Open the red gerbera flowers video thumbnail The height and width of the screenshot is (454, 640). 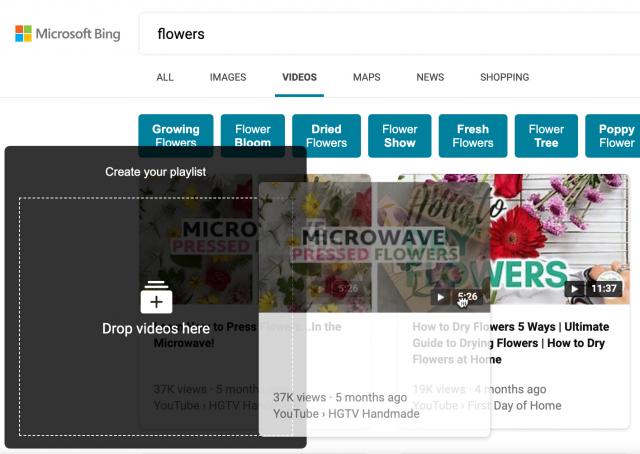pos(560,239)
